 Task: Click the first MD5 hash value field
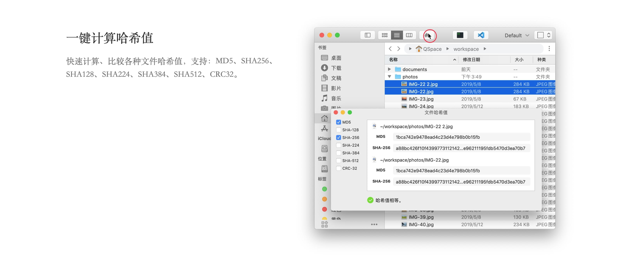pos(461,137)
